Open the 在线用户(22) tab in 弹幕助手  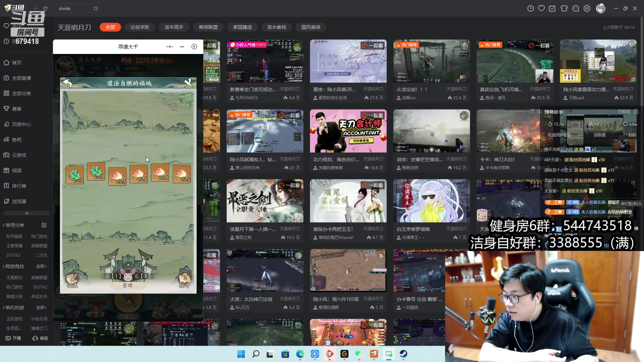(x=559, y=135)
